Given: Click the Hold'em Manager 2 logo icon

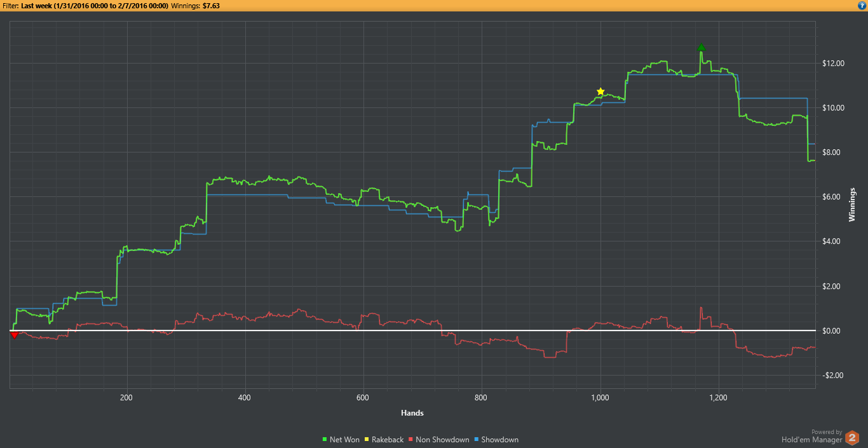Looking at the screenshot, I should [x=852, y=438].
